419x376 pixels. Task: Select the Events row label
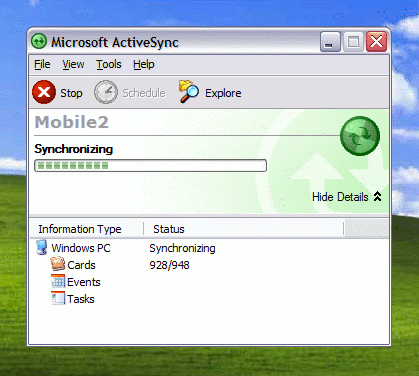pos(84,282)
